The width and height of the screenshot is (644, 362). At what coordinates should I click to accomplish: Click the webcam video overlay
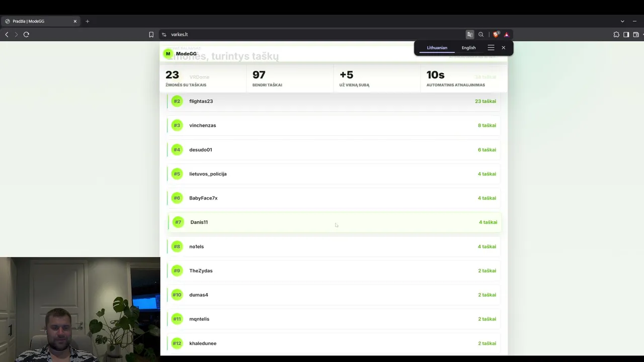click(x=80, y=310)
